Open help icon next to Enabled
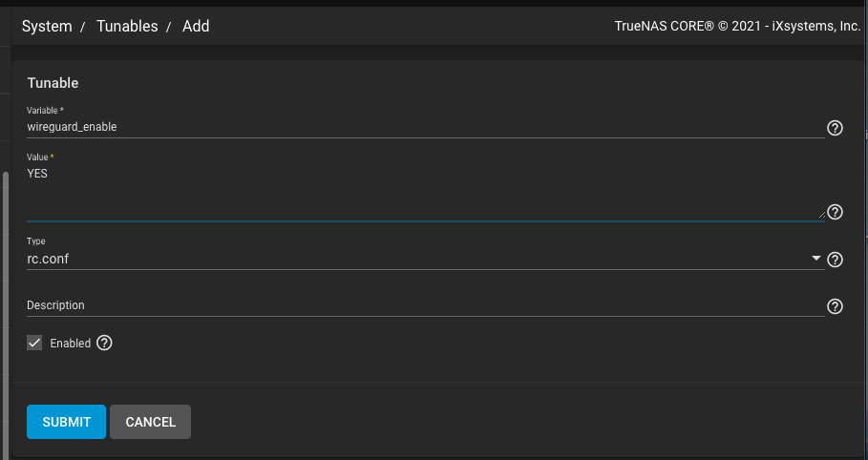The image size is (868, 460). click(105, 343)
